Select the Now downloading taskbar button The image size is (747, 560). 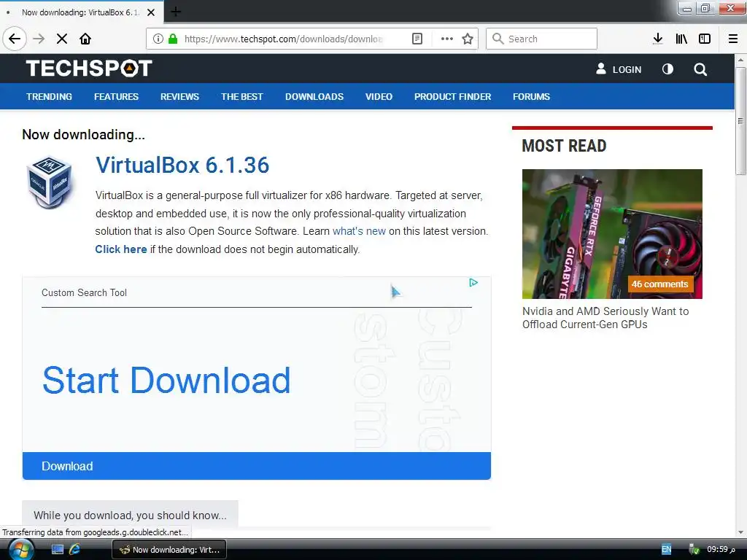coord(169,550)
